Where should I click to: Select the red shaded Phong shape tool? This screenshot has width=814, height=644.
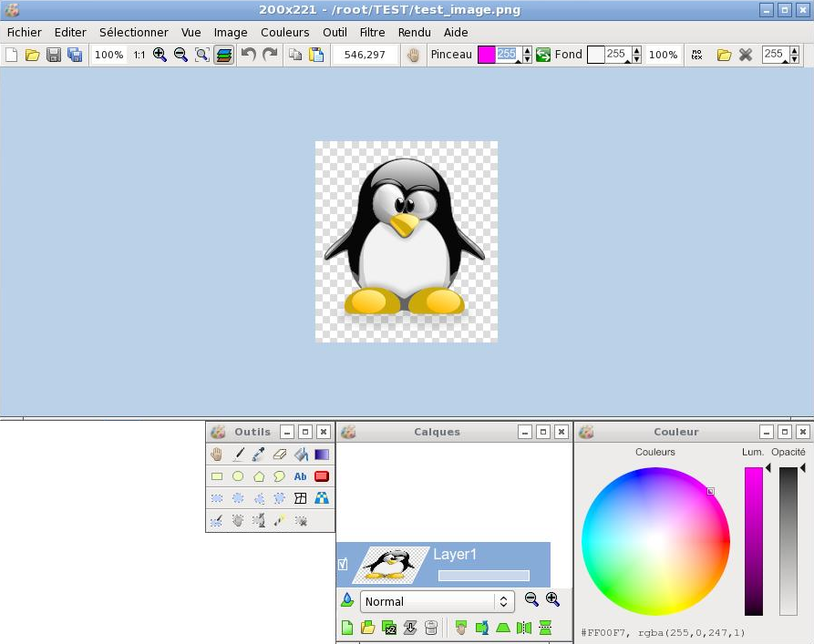322,476
